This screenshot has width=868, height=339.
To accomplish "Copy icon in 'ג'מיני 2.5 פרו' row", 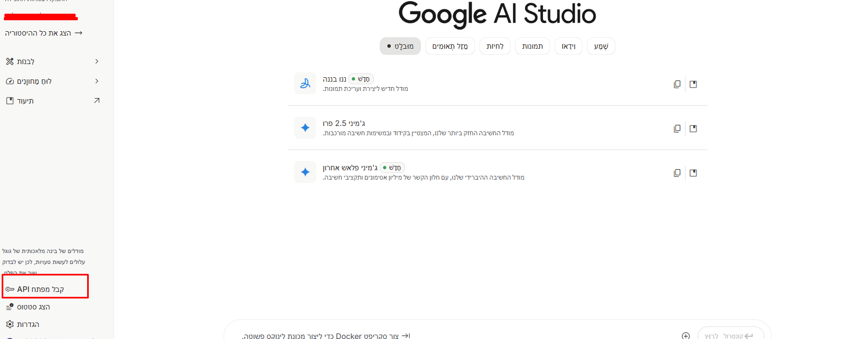I will (677, 129).
